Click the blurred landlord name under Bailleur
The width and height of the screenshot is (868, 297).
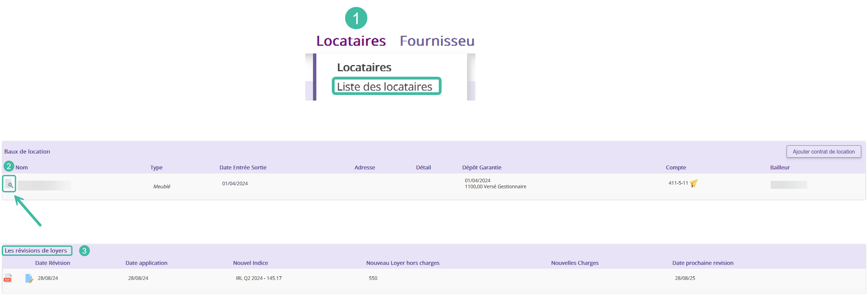pyautogui.click(x=788, y=185)
